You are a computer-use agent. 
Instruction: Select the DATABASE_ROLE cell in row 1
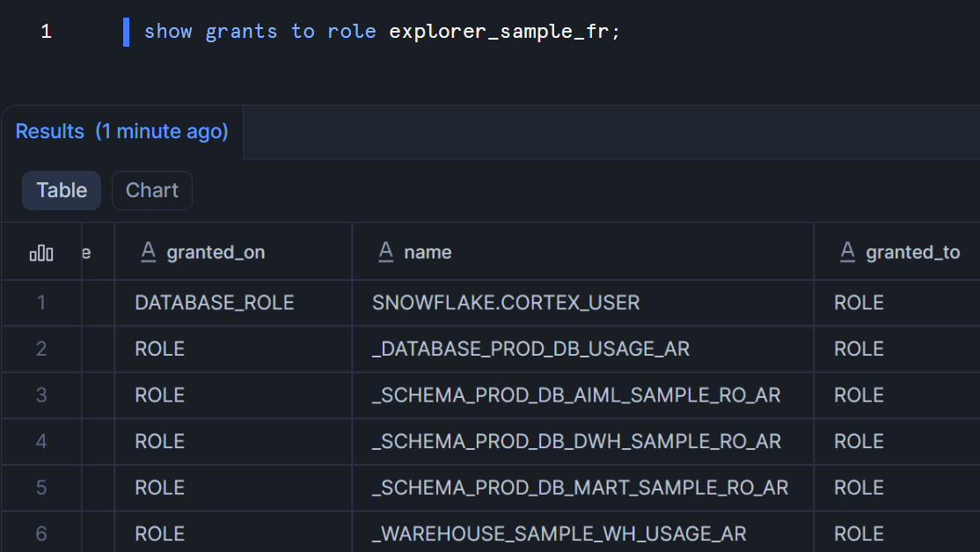(215, 303)
